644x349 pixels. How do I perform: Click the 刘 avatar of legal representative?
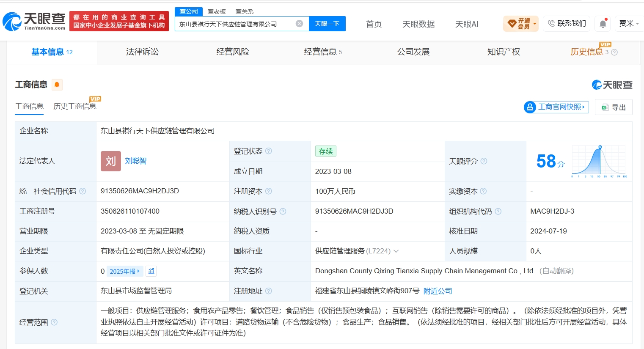[111, 161]
